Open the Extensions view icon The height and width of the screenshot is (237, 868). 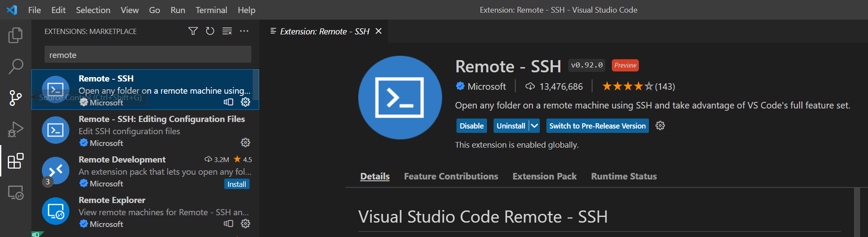coord(16,161)
